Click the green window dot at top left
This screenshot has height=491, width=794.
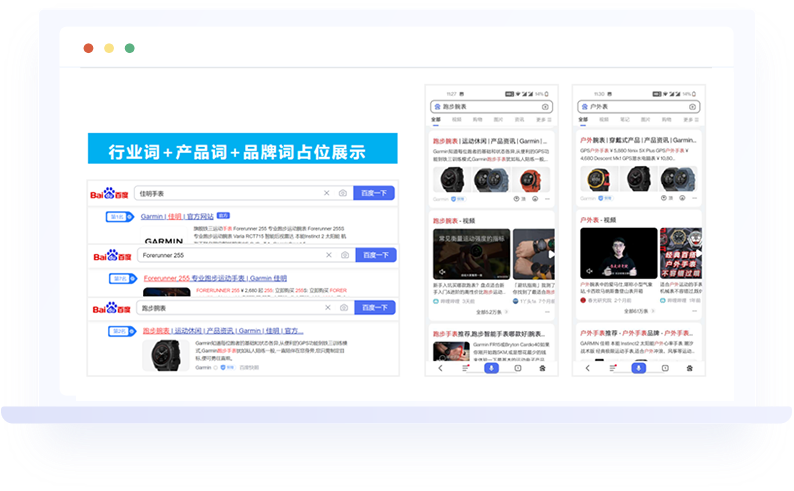pyautogui.click(x=130, y=48)
